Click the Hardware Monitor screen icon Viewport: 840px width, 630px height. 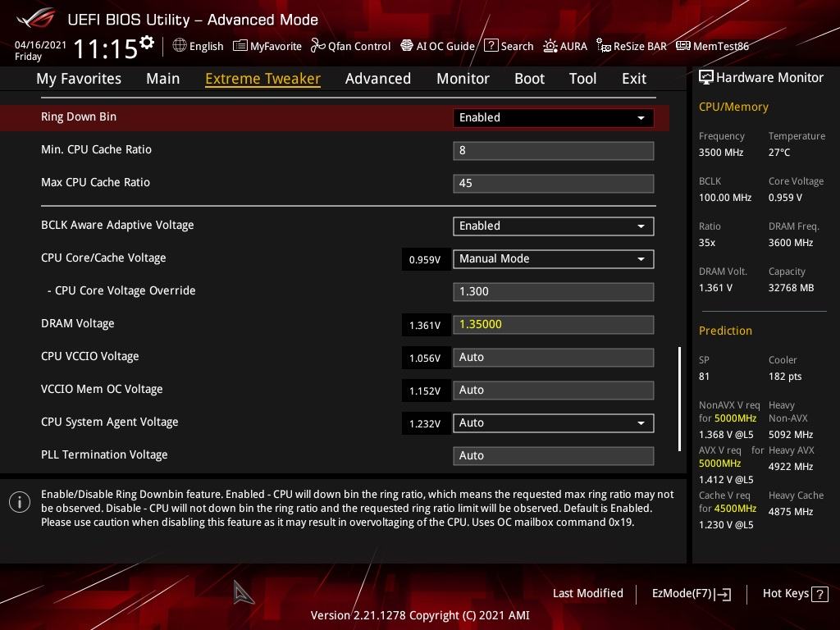pos(706,78)
